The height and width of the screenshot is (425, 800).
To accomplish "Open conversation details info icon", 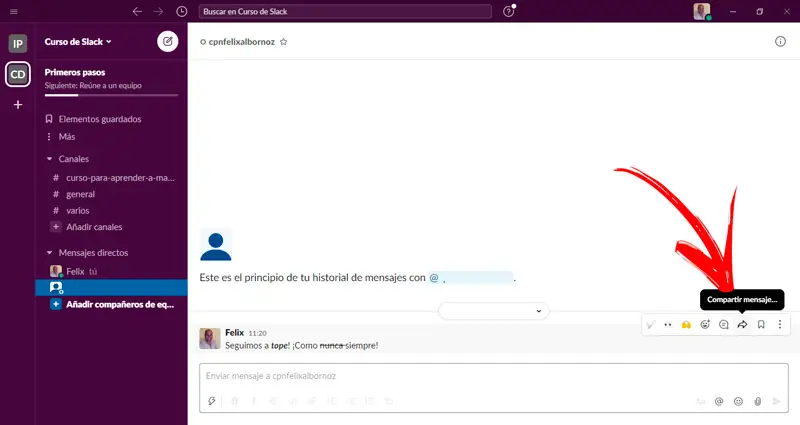I will coord(780,42).
